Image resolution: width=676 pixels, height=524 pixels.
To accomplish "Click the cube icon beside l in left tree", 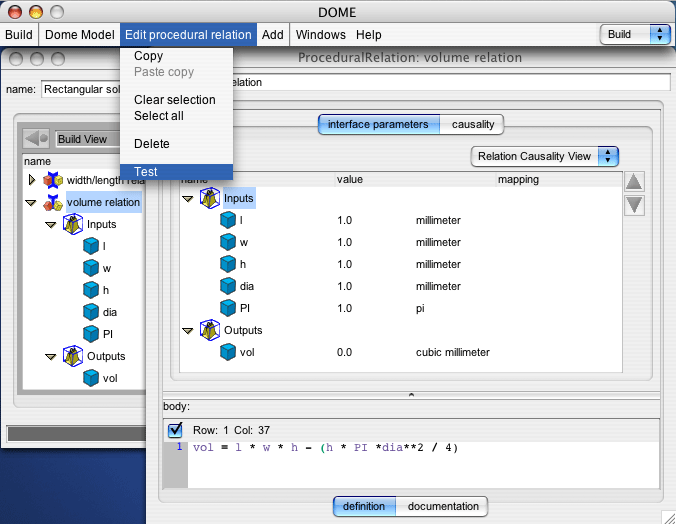I will [x=91, y=246].
